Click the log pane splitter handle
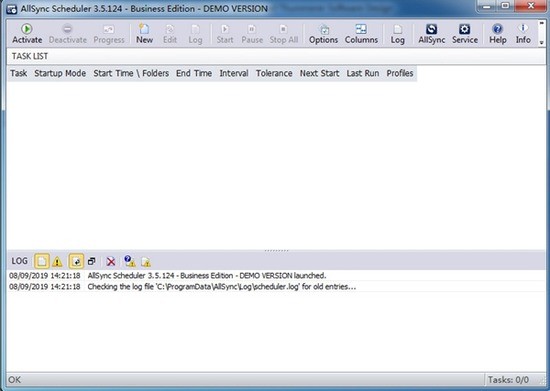This screenshot has width=550, height=391. (276, 250)
